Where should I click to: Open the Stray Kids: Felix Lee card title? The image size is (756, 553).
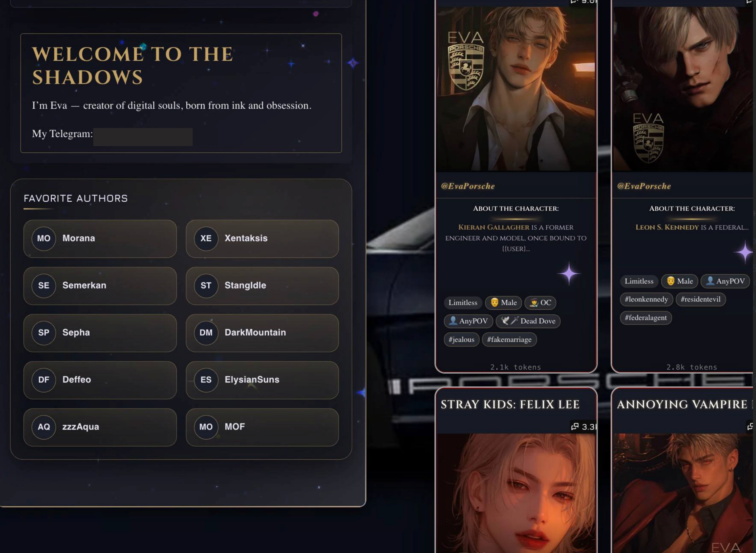[510, 404]
